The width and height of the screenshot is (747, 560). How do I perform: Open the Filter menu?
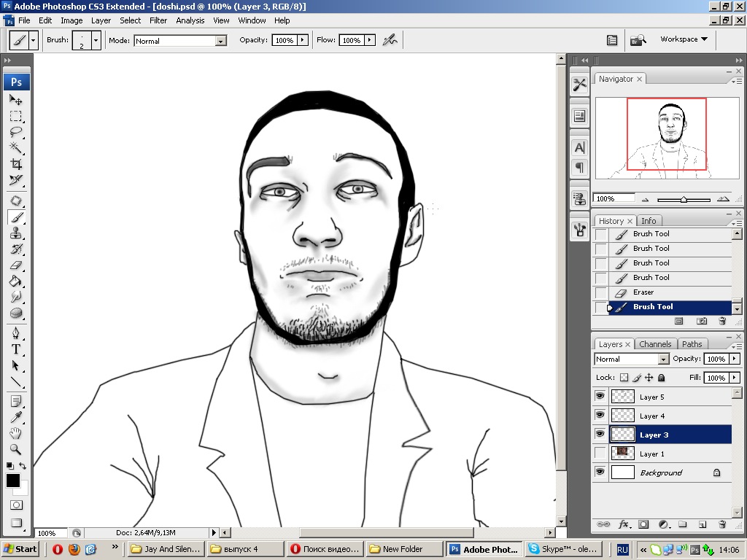click(158, 20)
